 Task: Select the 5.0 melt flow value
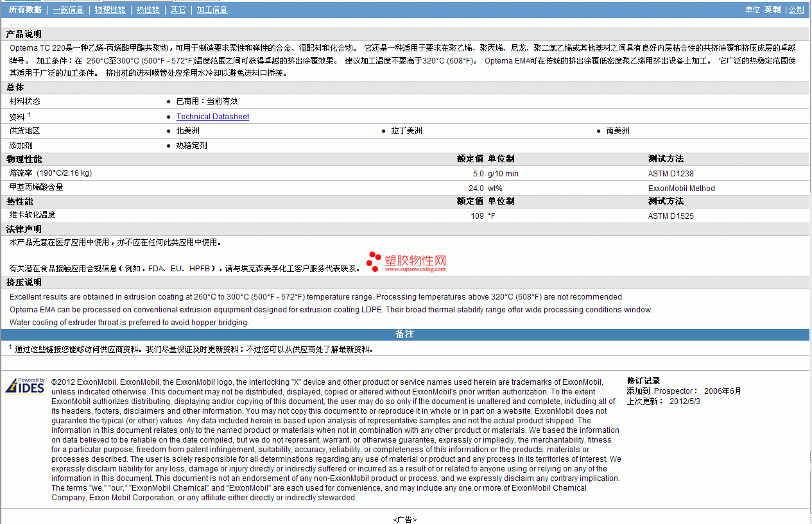pyautogui.click(x=478, y=174)
